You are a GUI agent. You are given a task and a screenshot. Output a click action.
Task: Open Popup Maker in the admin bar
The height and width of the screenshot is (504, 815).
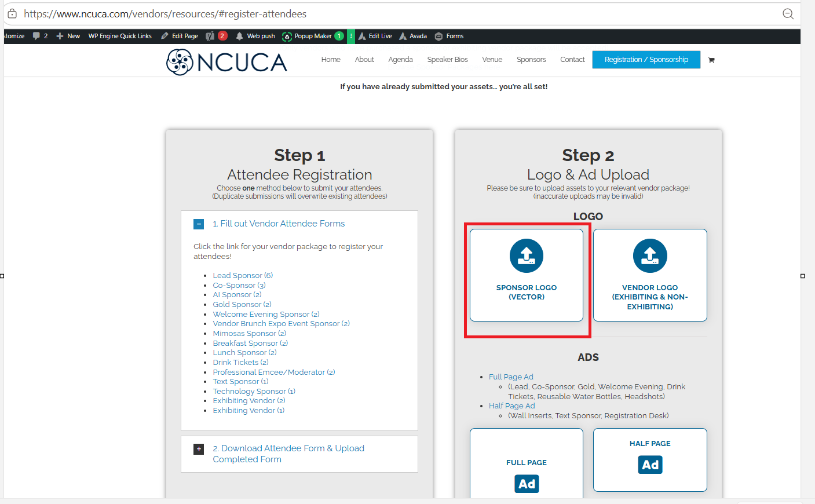[x=313, y=36]
